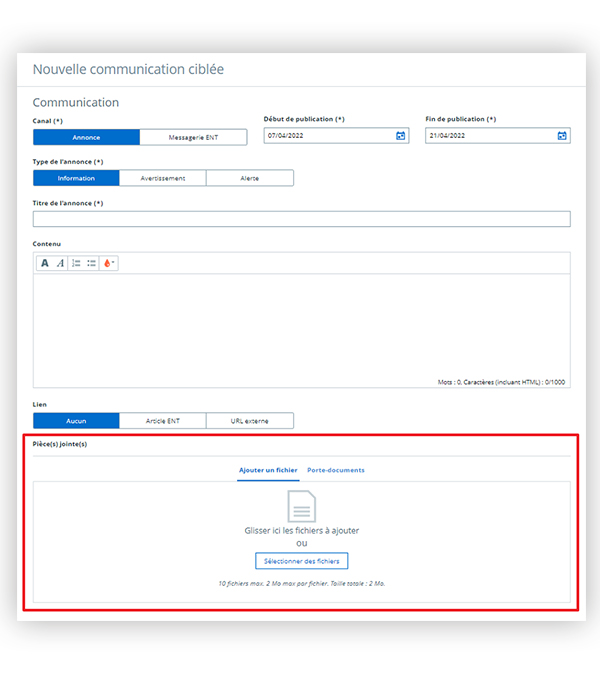Switch channel to Messagerie ENT
600x700 pixels.
(193, 137)
